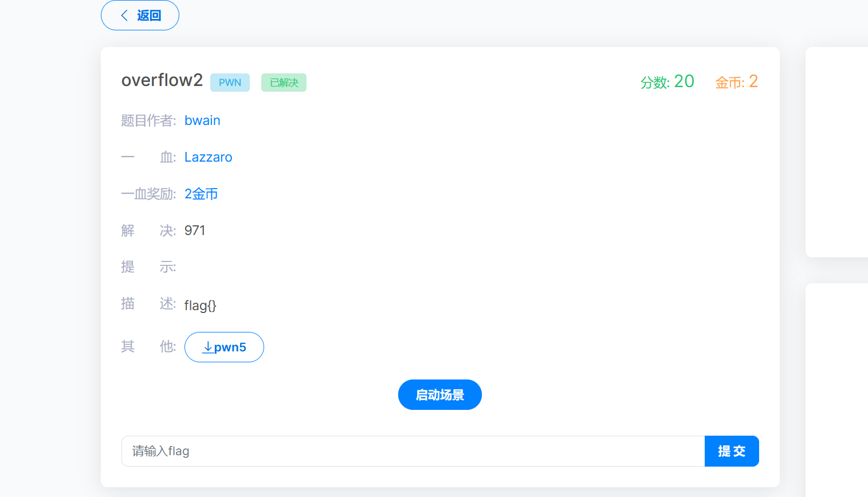The image size is (868, 497).
Task: Click the green 分数: 20 score text
Action: (x=667, y=82)
